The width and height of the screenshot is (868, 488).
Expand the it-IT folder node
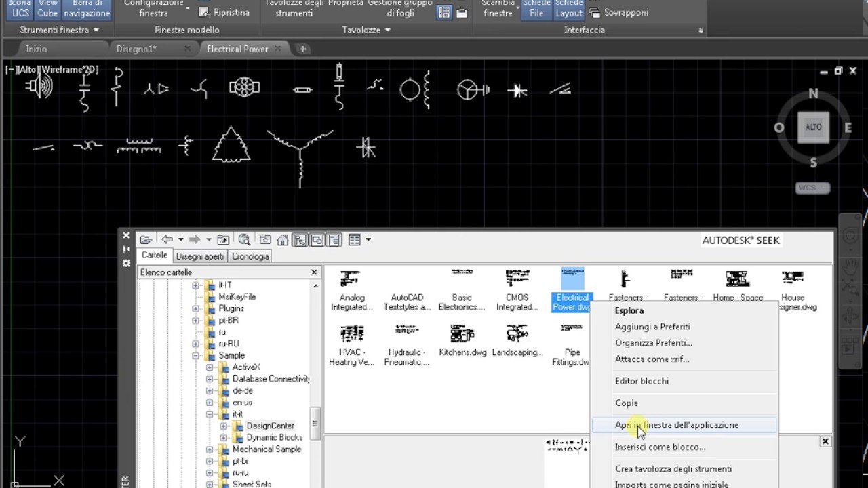click(195, 285)
